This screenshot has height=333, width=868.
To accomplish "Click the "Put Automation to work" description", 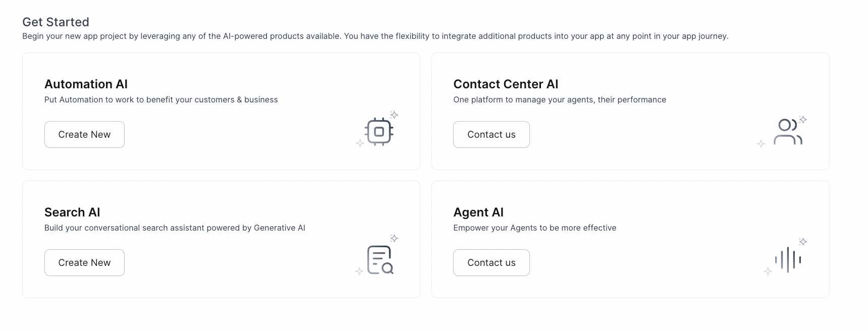I will pyautogui.click(x=161, y=100).
